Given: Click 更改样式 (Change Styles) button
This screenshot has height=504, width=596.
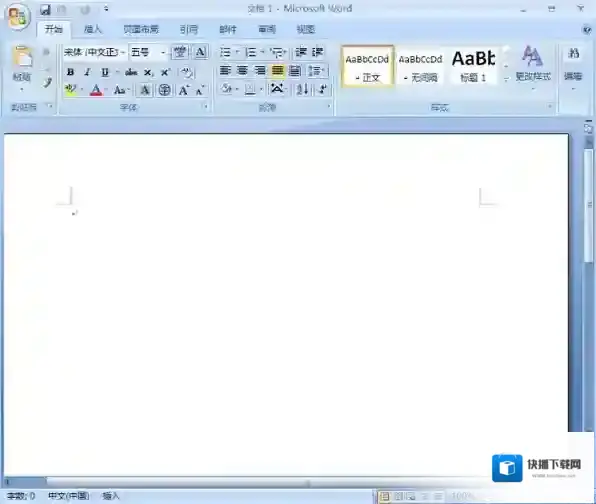Looking at the screenshot, I should pyautogui.click(x=533, y=67).
